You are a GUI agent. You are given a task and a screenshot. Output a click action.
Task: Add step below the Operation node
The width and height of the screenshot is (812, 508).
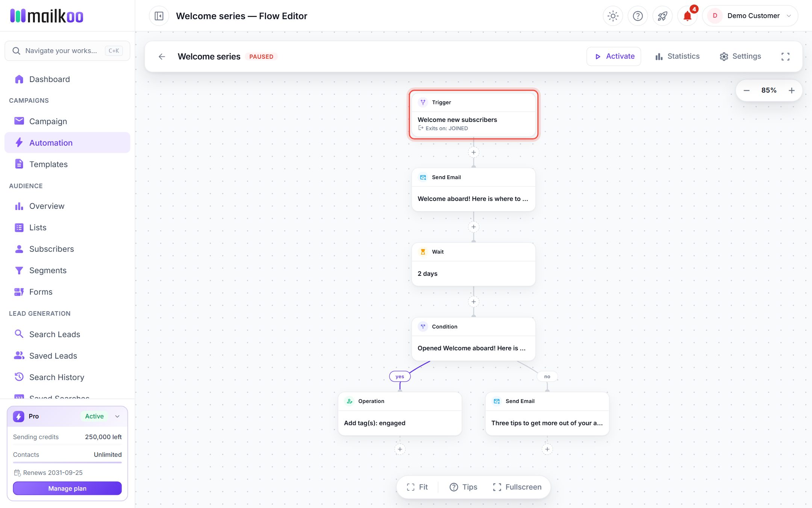pyautogui.click(x=400, y=449)
